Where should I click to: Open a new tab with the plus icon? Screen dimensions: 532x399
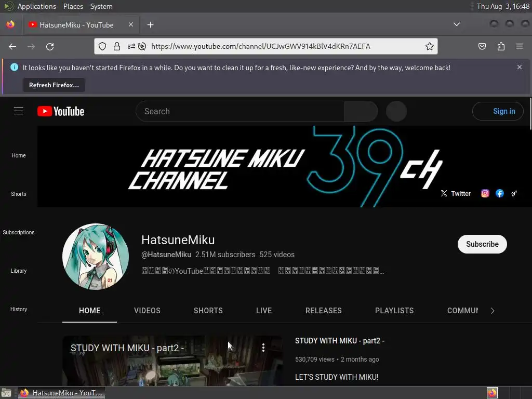[150, 25]
